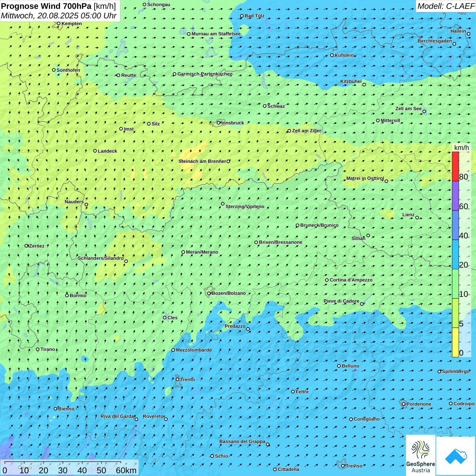Select the Bozen/Bolzano city marker

[x=209, y=293]
